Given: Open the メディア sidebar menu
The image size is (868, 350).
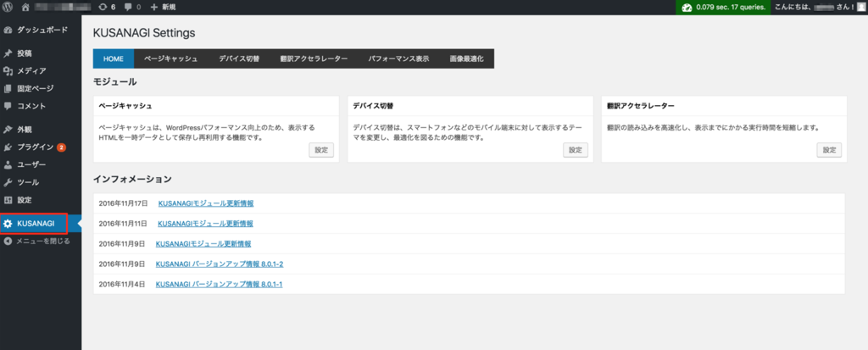Looking at the screenshot, I should coord(31,71).
